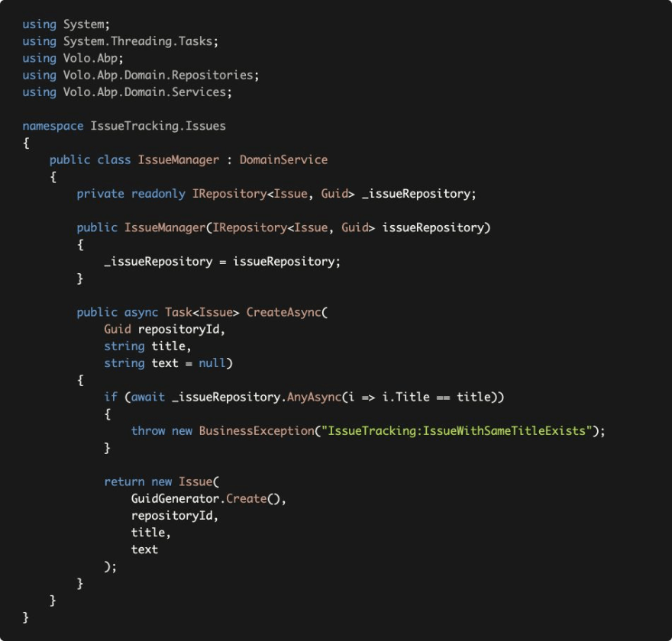
Task: Click the 'namespace' keyword
Action: click(x=53, y=127)
